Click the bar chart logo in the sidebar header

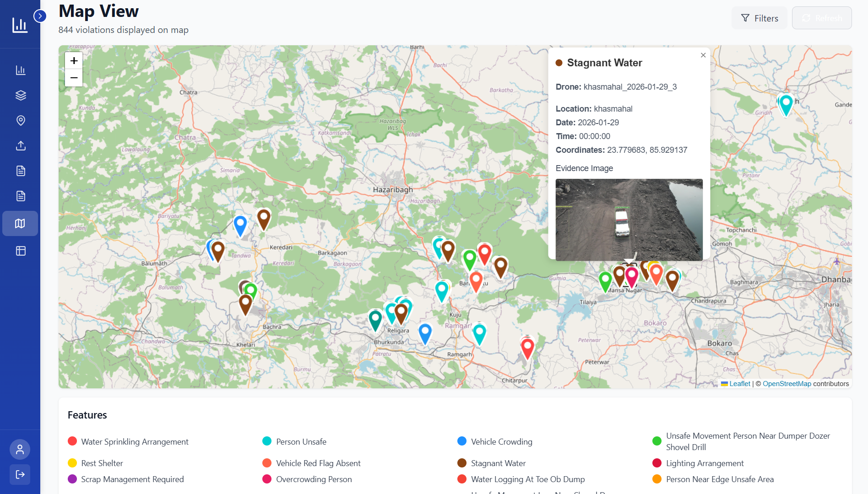(x=20, y=25)
